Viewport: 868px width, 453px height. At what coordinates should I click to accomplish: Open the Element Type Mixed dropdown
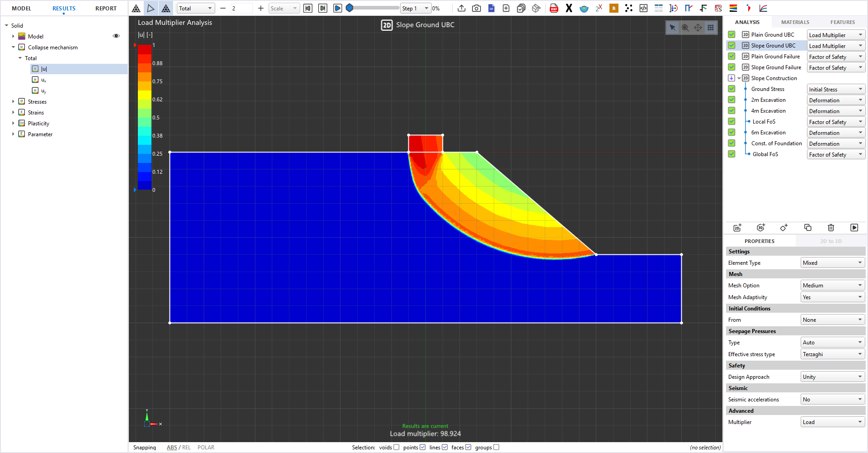click(833, 262)
